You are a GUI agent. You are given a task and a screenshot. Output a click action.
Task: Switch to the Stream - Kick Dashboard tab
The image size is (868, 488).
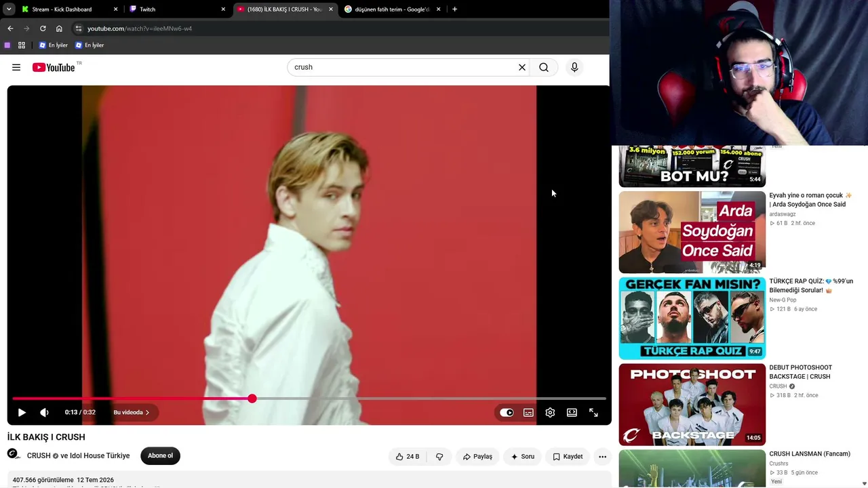pos(62,9)
